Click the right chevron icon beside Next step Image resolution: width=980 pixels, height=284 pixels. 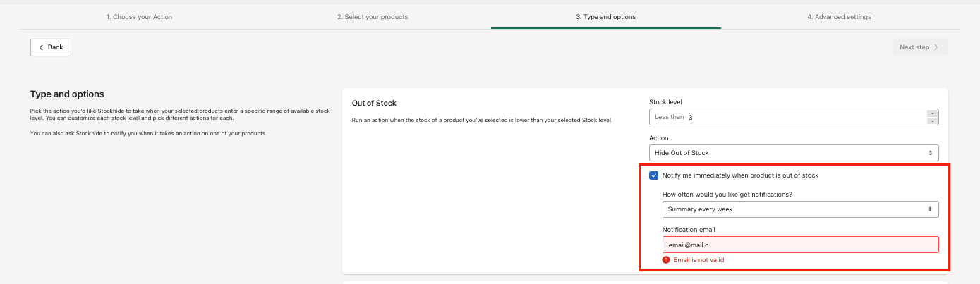coord(936,47)
